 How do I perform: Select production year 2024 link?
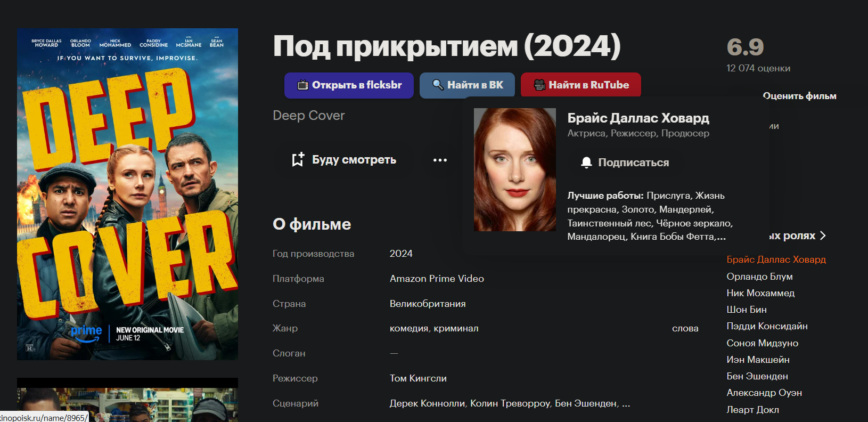coord(401,254)
